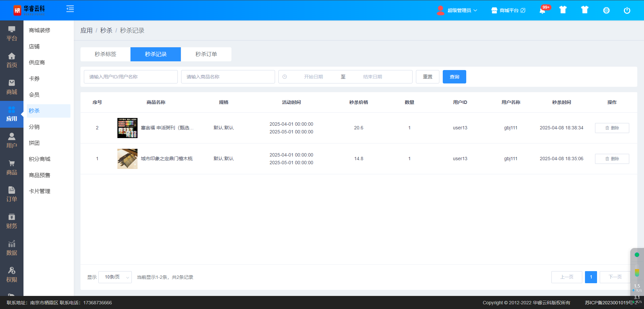Viewport: 644px width, 309px height.
Task: Open the 财务 finance sidebar icon
Action: [12, 221]
